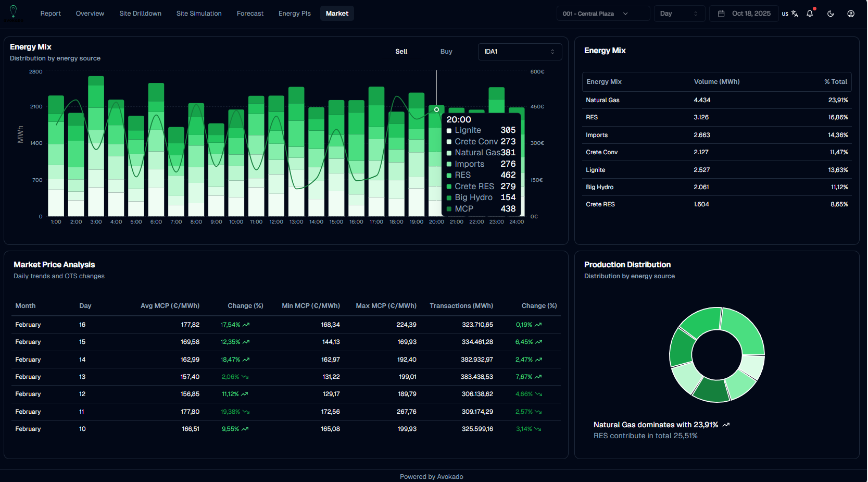The height and width of the screenshot is (482, 868).
Task: Click the Min MCP (€/MWh) column header
Action: coord(311,306)
